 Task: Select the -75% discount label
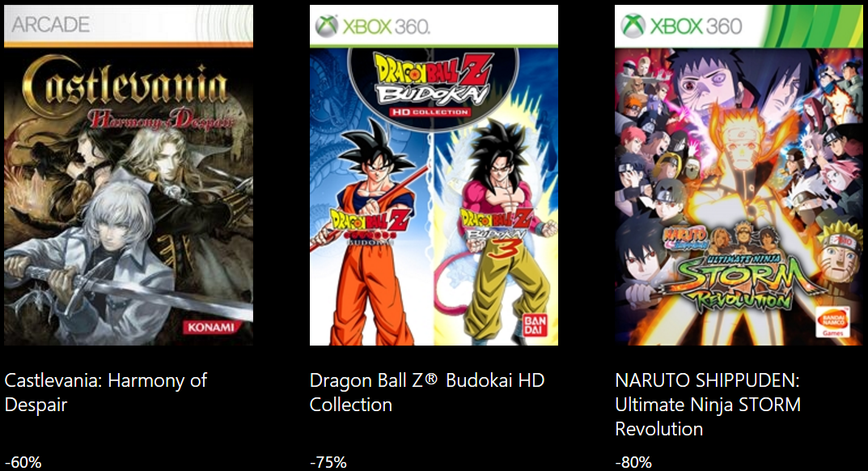click(x=328, y=462)
